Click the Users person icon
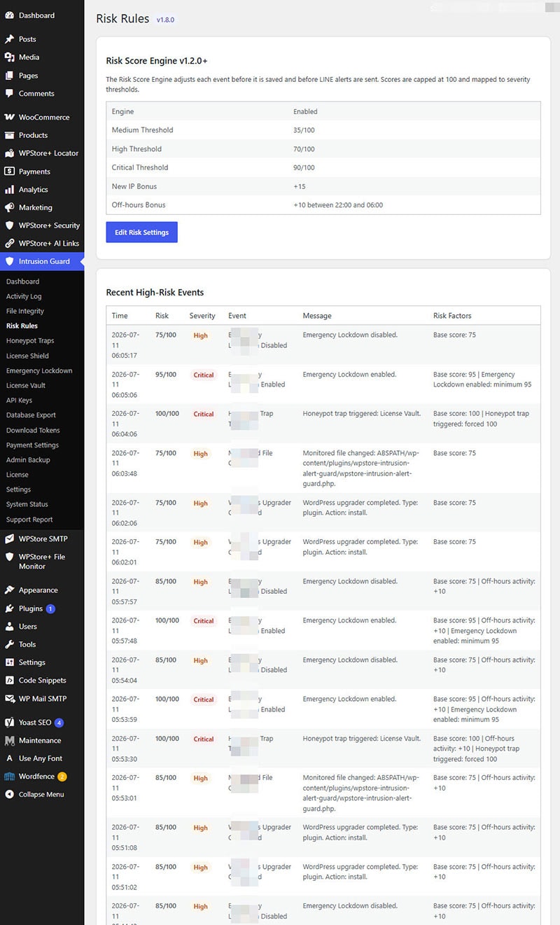This screenshot has width=560, height=925. 9,627
